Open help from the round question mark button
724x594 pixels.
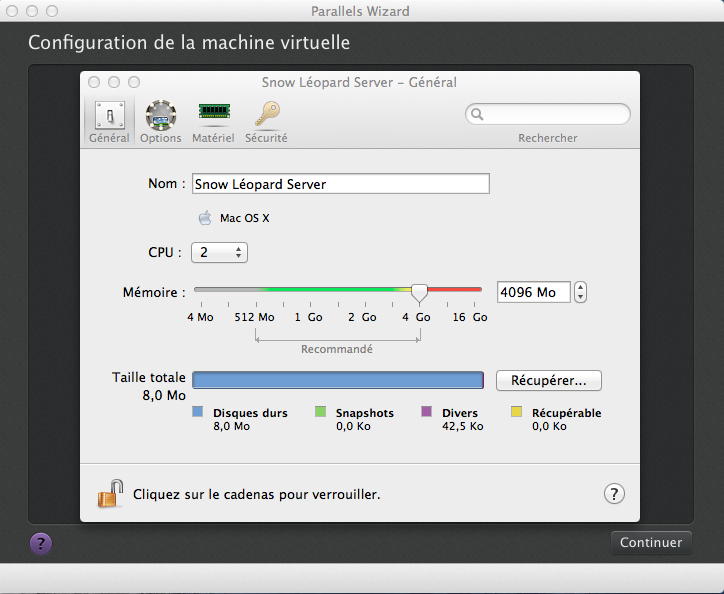pyautogui.click(x=614, y=494)
